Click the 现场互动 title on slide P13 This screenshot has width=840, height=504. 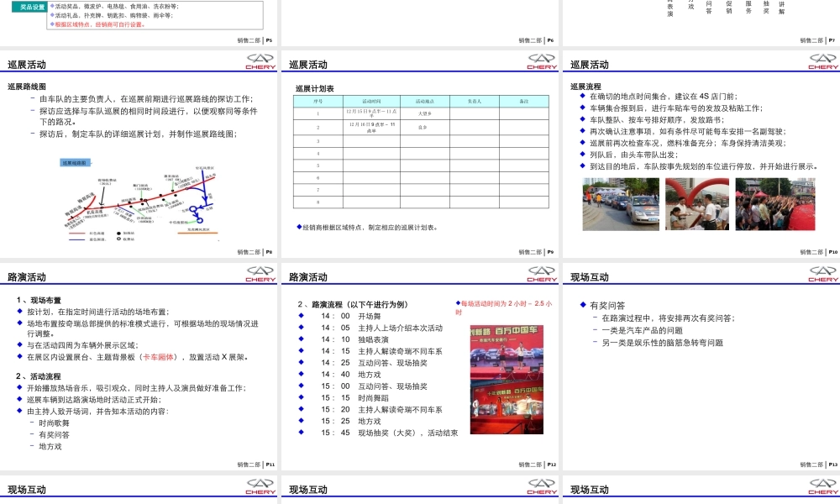tap(590, 277)
